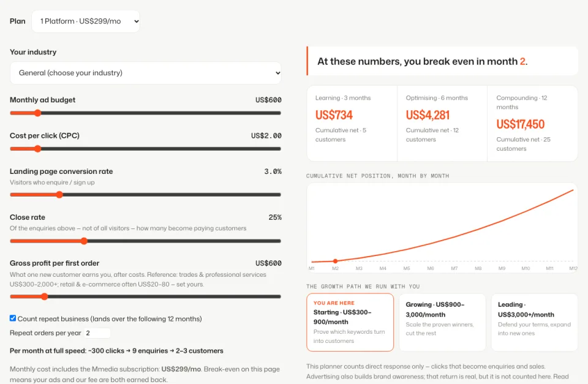Click the Learning 3 months result card
Image resolution: width=588 pixels, height=384 pixels.
352,123
